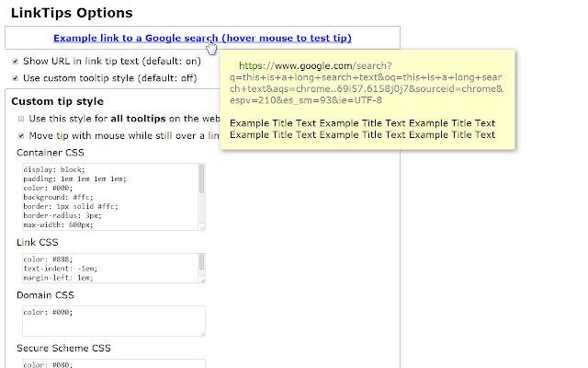This screenshot has height=368, width=588.
Task: Click the Domain CSS label
Action: tap(45, 295)
